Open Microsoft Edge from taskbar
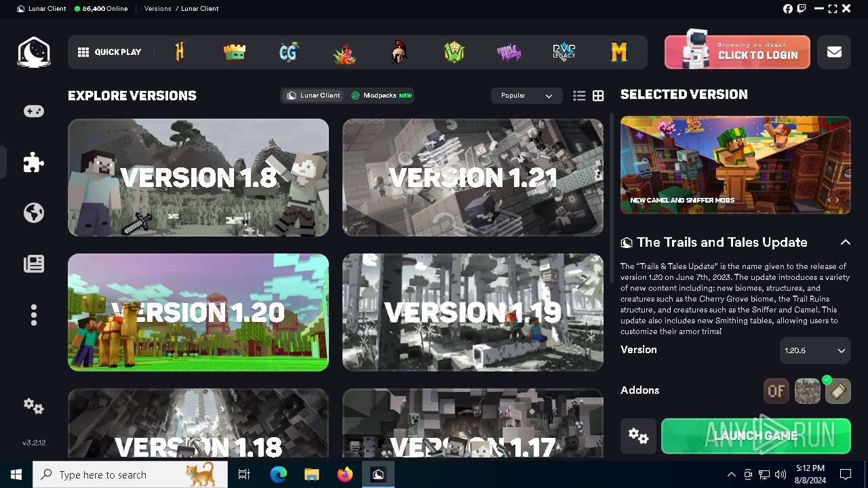The height and width of the screenshot is (488, 868). [x=279, y=474]
